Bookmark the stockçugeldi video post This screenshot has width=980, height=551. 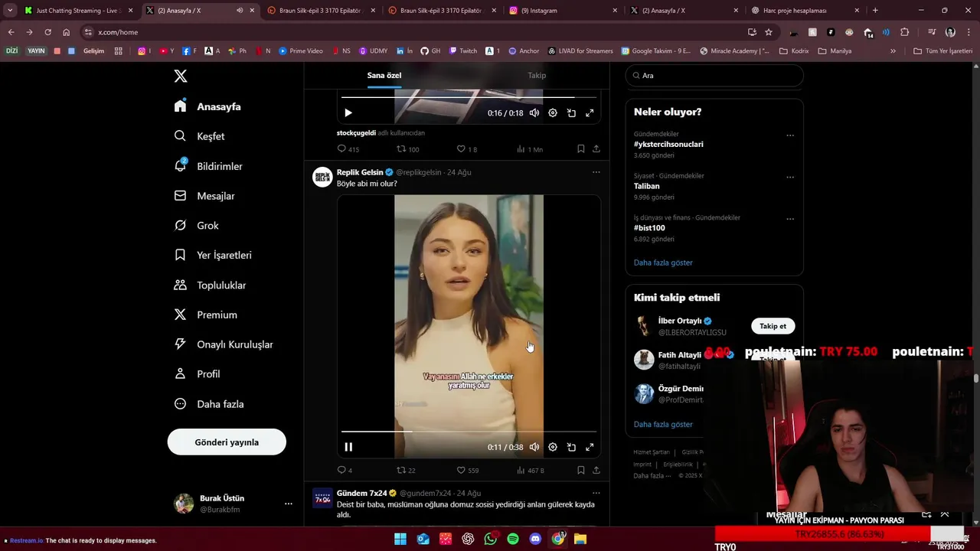pos(580,149)
